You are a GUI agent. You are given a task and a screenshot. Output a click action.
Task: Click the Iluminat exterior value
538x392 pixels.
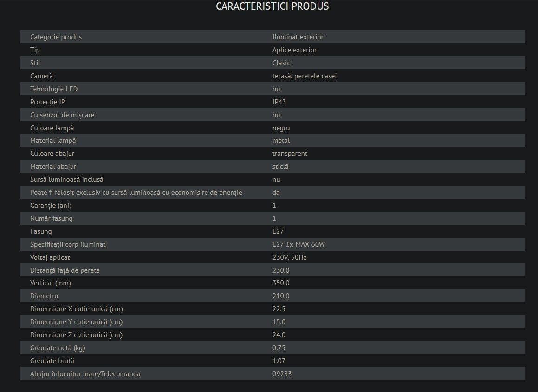[x=298, y=37]
